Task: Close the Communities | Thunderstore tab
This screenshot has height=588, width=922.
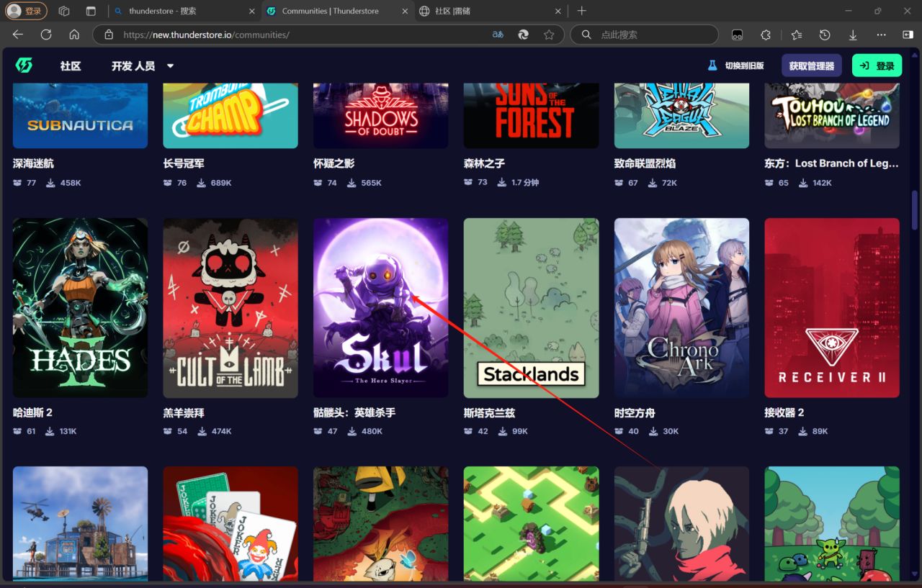Action: coord(405,11)
